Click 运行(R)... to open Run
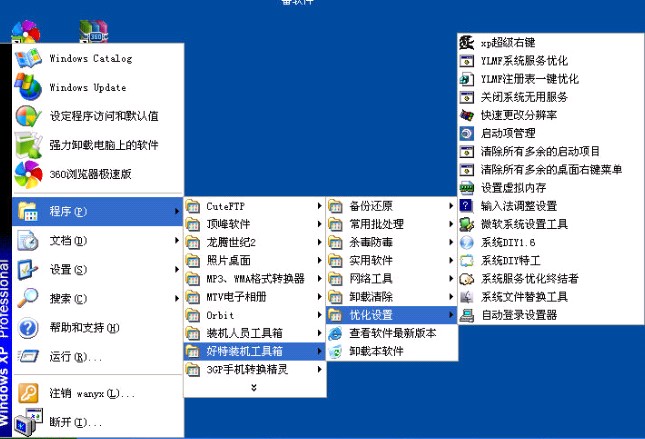This screenshot has width=645, height=439. pos(76,356)
